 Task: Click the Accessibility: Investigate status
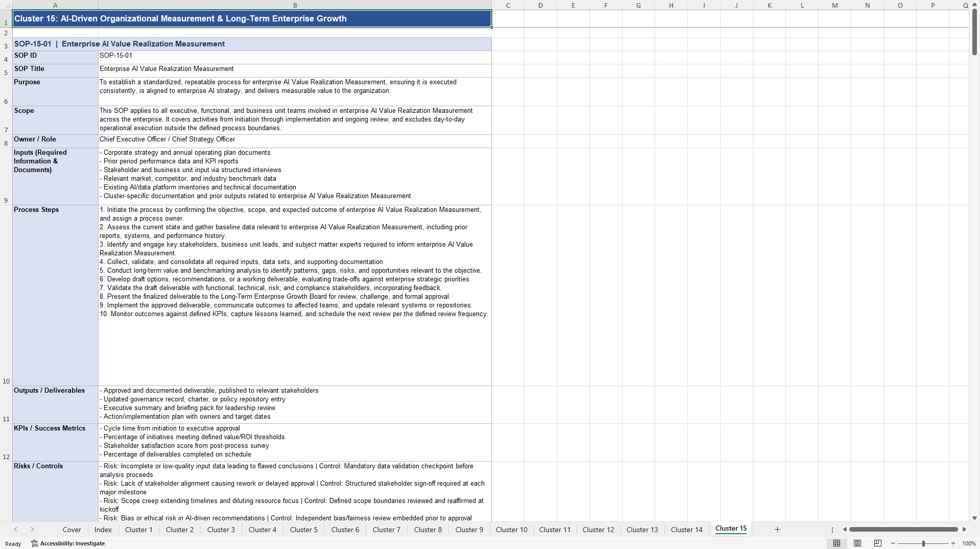click(x=68, y=543)
